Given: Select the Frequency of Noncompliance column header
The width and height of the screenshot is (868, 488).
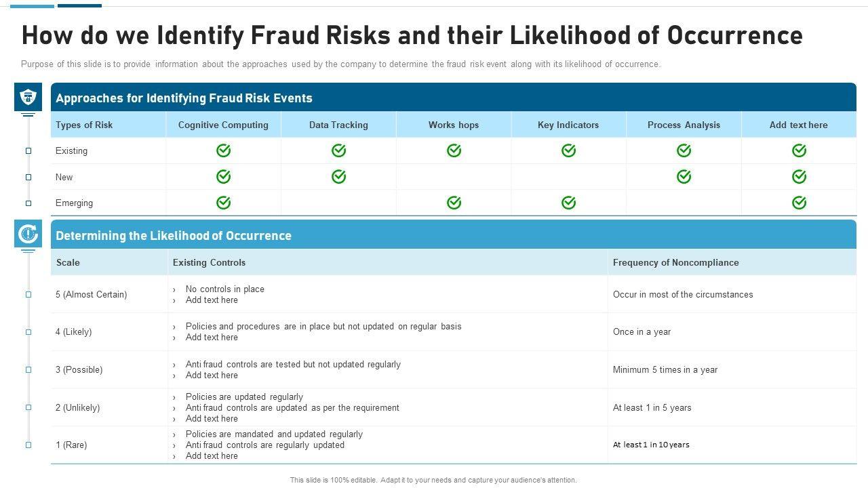Looking at the screenshot, I should (675, 262).
